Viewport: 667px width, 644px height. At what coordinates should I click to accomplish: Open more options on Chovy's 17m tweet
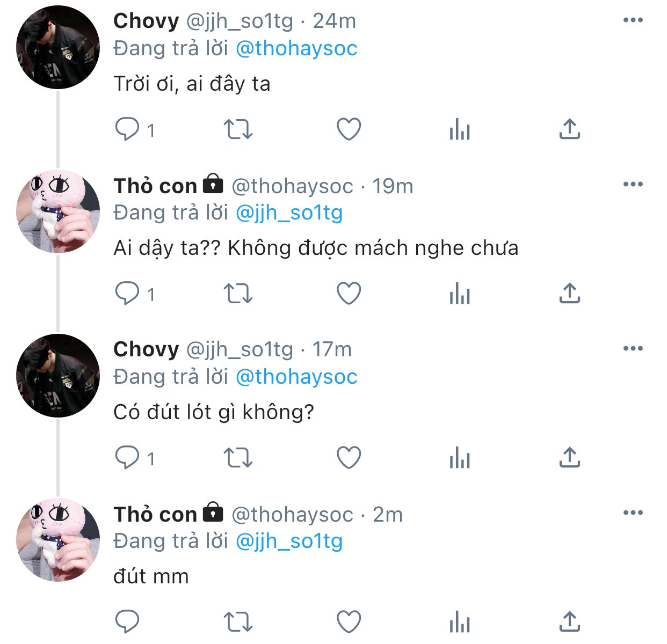(633, 349)
